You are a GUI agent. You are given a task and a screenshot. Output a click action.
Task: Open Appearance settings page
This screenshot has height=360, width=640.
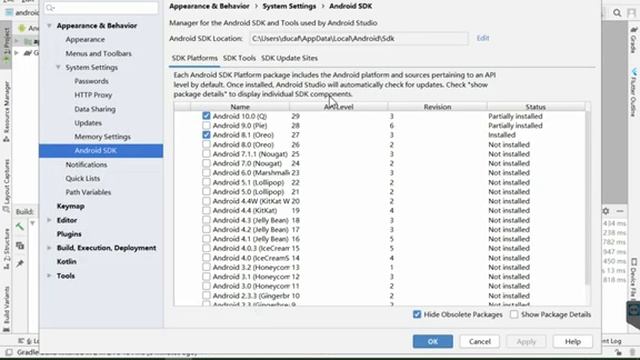pyautogui.click(x=85, y=40)
